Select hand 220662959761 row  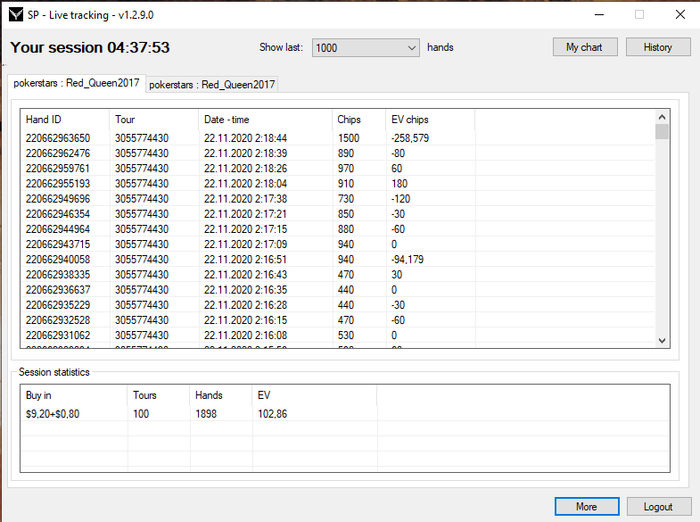point(338,168)
